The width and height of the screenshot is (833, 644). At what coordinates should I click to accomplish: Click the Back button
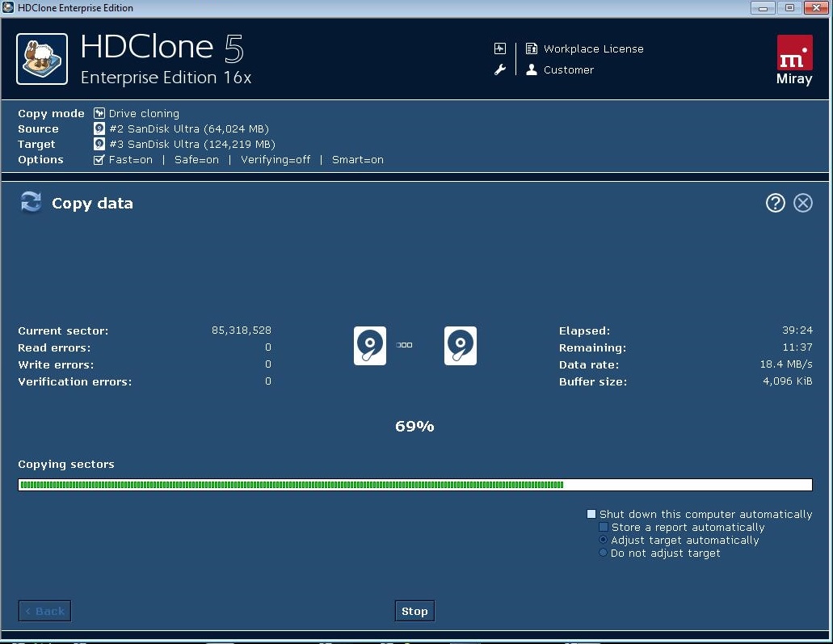(x=44, y=611)
